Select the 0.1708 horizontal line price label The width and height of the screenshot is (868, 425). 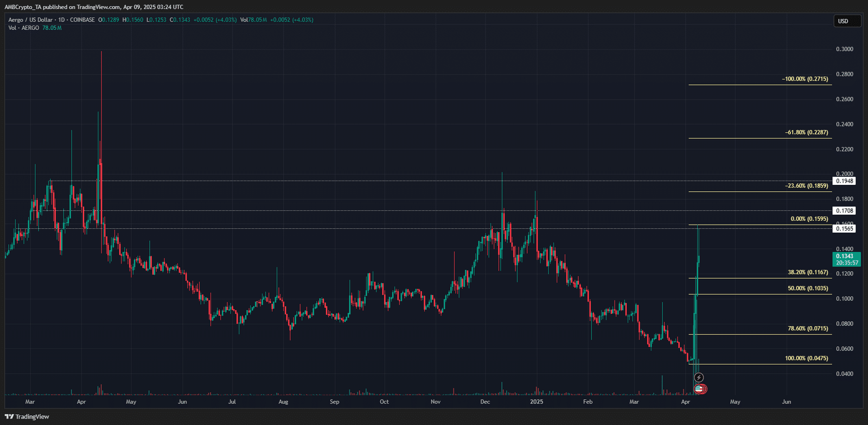pyautogui.click(x=844, y=211)
